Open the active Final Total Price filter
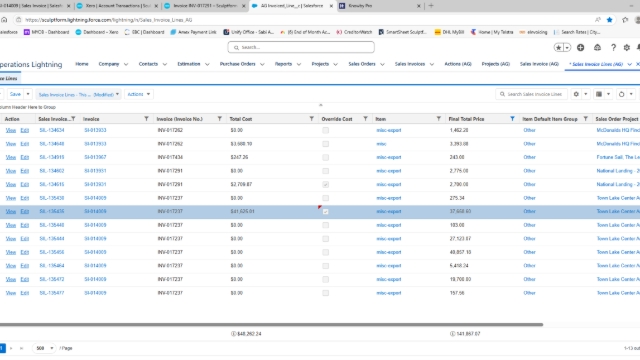The width and height of the screenshot is (640, 360). point(512,119)
